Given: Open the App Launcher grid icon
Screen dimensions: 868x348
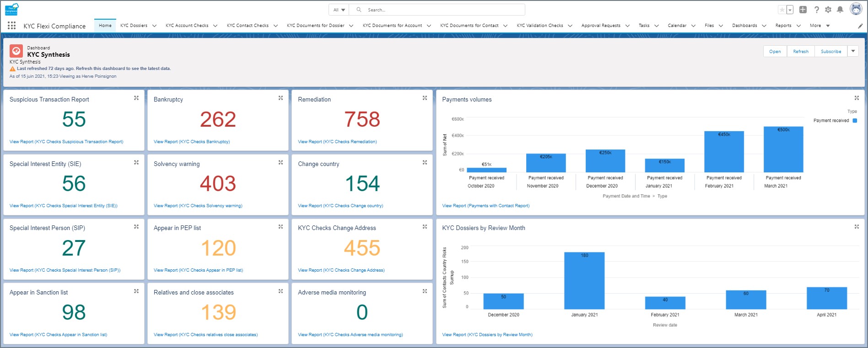Looking at the screenshot, I should 12,26.
